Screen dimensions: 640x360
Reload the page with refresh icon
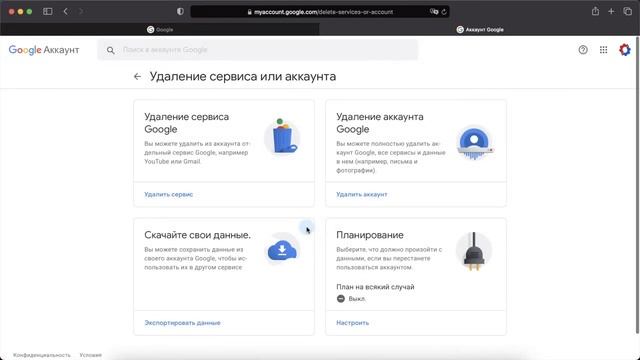[444, 12]
